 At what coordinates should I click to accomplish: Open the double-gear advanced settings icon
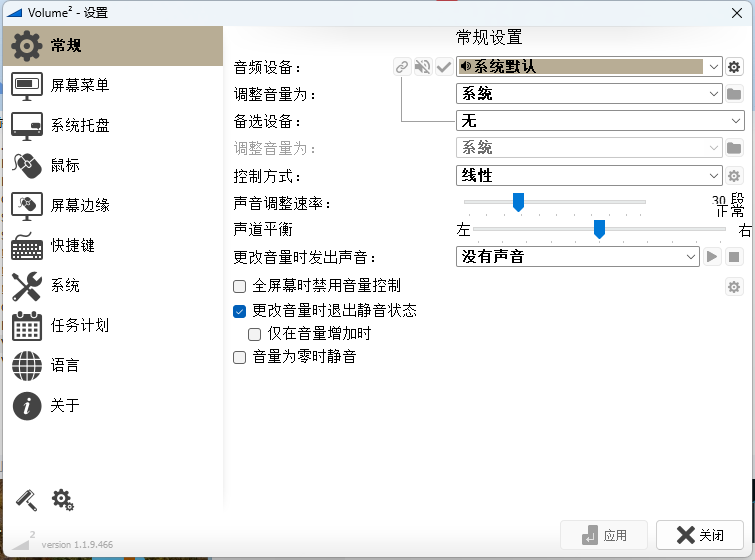tap(63, 499)
